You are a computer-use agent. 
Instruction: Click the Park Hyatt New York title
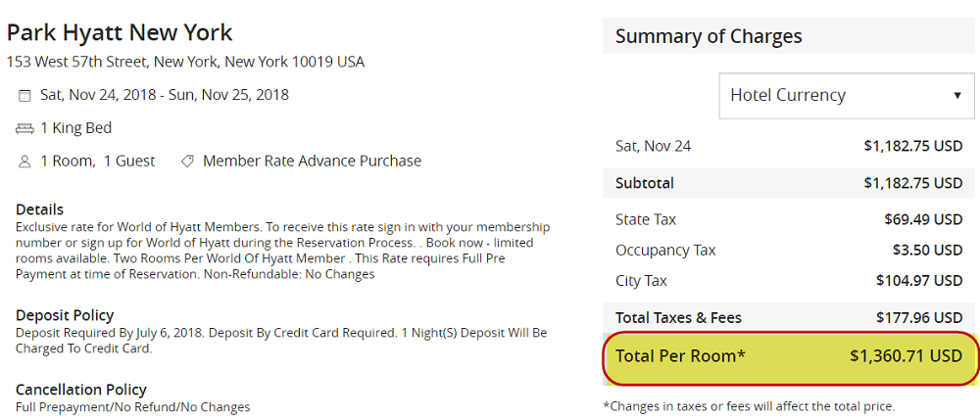coord(120,32)
